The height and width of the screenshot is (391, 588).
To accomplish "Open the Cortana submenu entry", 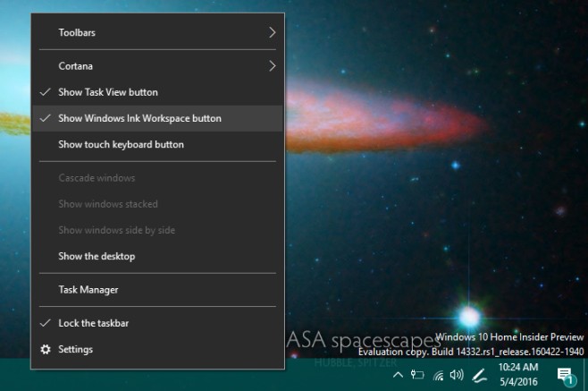I will [x=157, y=66].
